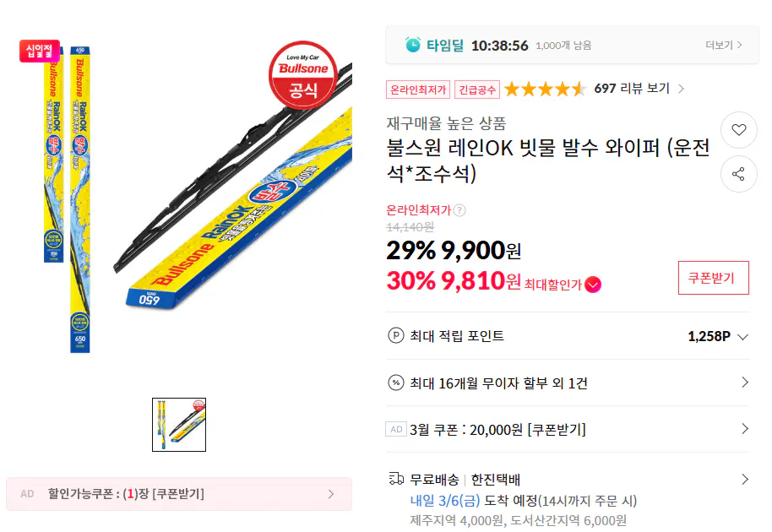Click the 긴급공수 badge tag
The image size is (772, 532).
tap(477, 89)
